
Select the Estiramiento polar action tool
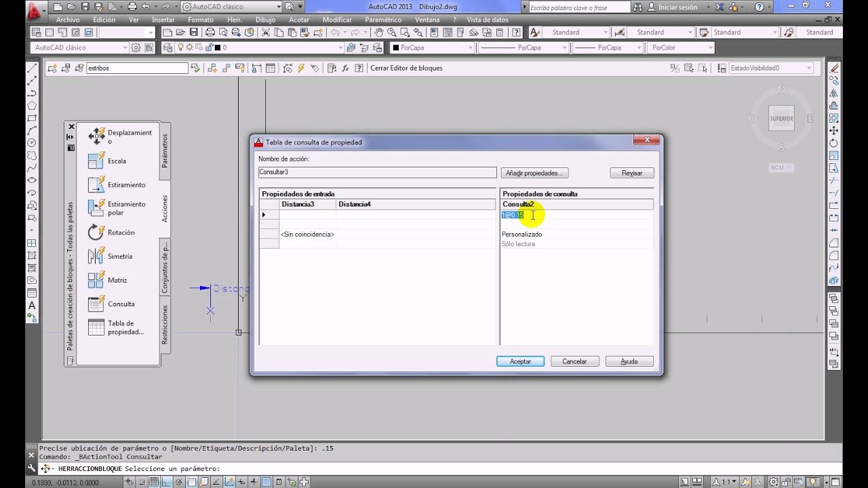[117, 208]
